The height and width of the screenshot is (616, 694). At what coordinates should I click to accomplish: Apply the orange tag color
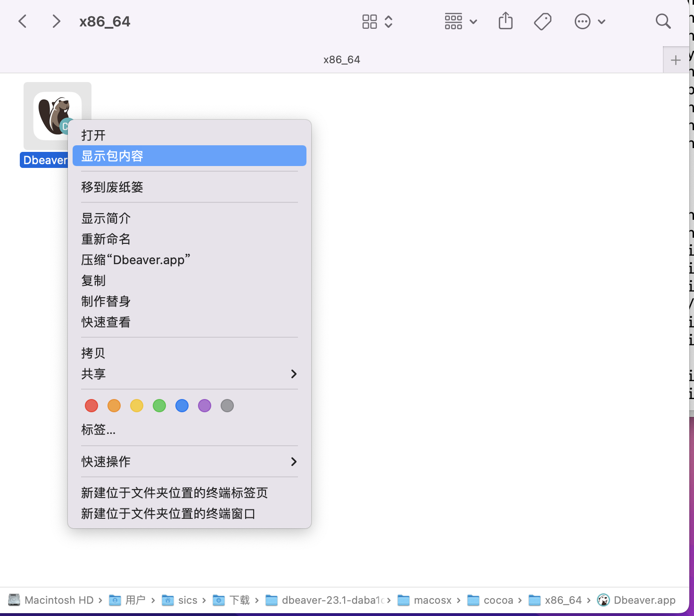[114, 406]
